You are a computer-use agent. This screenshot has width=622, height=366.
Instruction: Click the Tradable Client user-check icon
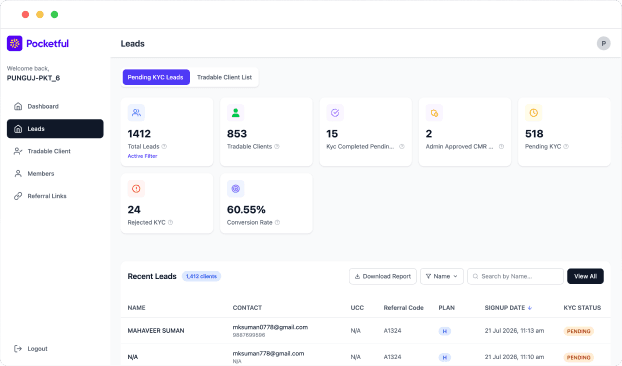tap(18, 151)
